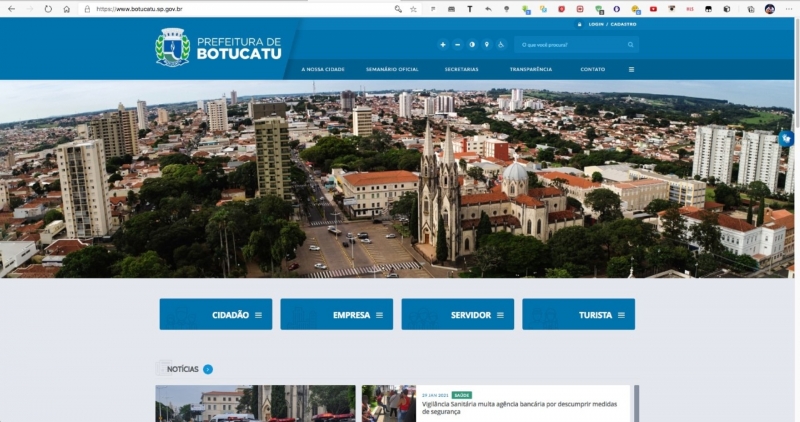Click the Notícias section heading
Viewport: 800px width, 422px height.
pos(183,369)
